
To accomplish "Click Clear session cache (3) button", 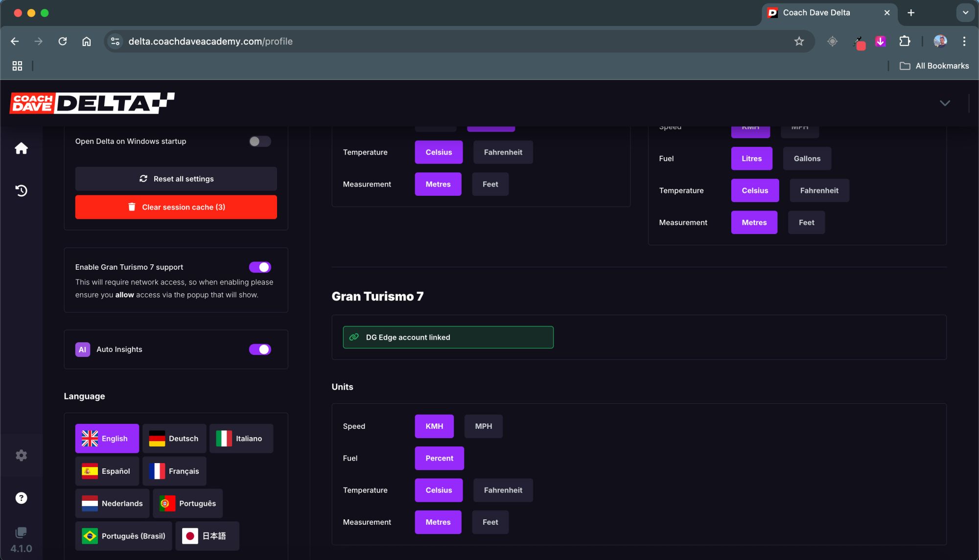I will click(x=176, y=207).
